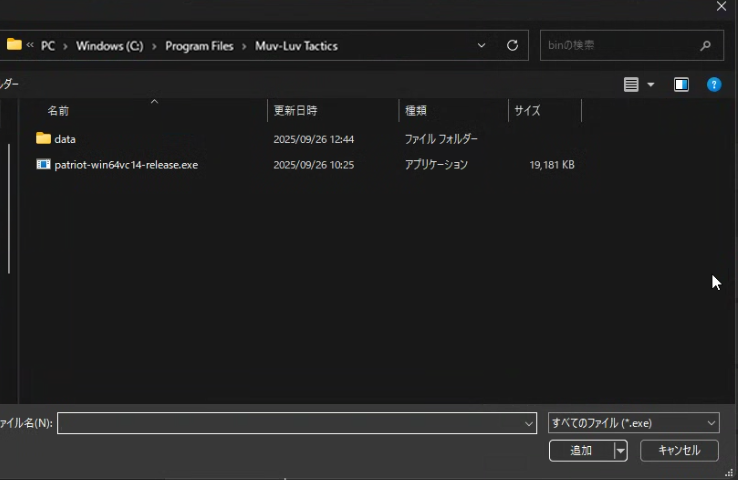
Task: Open the 追加 button split arrow
Action: tap(621, 451)
